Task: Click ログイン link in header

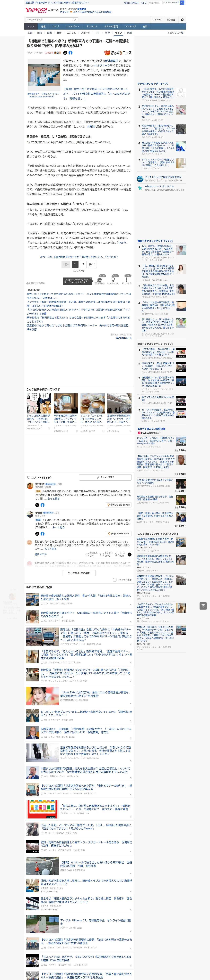Action: click(64, 12)
